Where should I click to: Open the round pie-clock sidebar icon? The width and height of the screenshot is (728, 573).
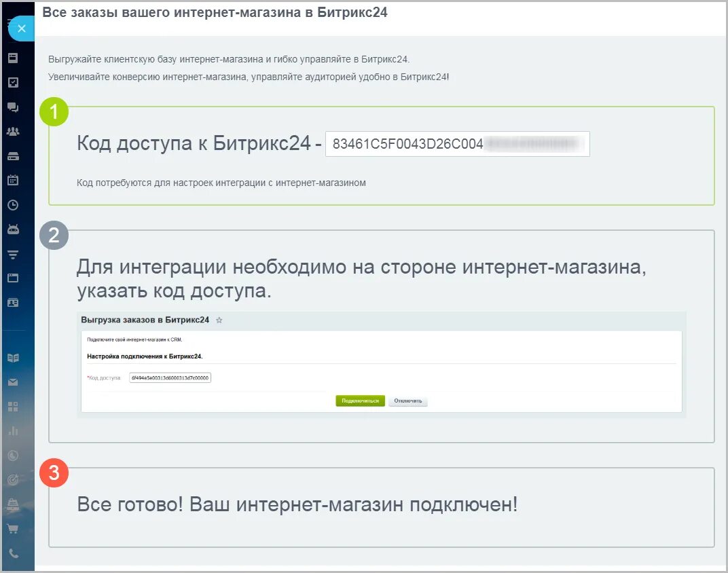[13, 456]
